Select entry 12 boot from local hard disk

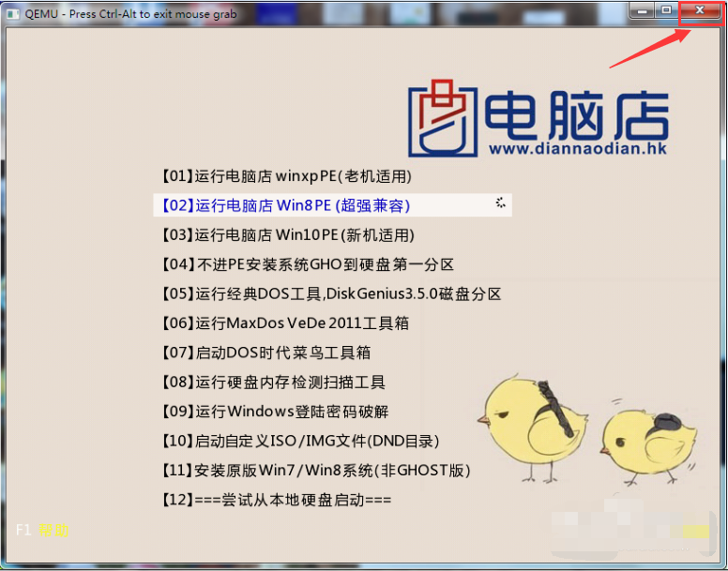click(277, 500)
